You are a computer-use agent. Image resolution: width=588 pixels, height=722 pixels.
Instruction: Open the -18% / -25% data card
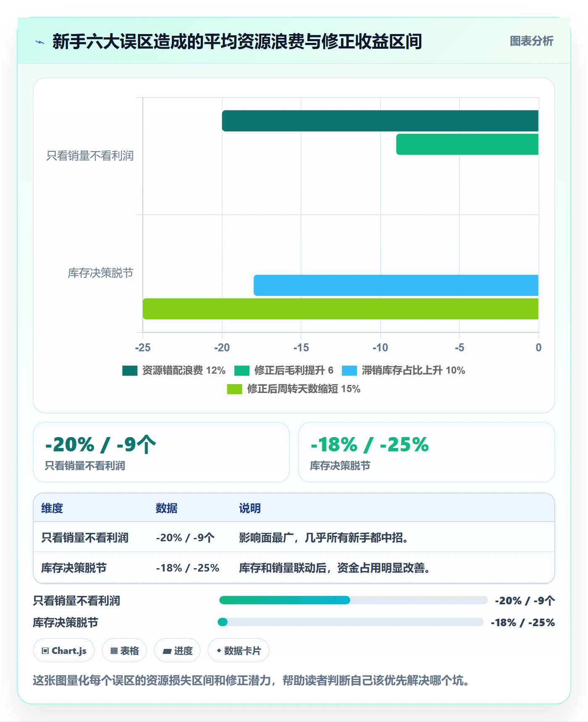point(427,452)
